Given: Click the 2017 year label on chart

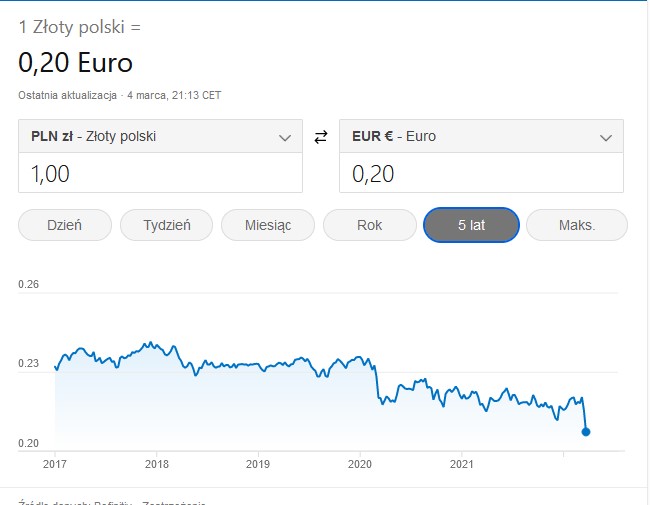Looking at the screenshot, I should click(55, 464).
